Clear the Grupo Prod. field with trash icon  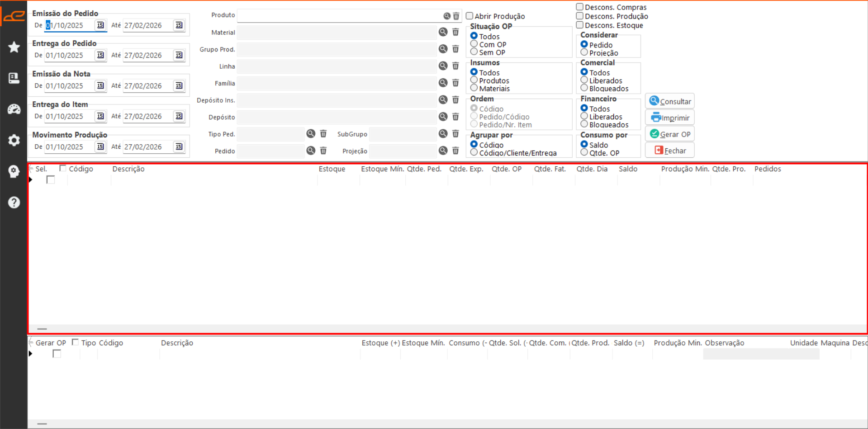[455, 49]
